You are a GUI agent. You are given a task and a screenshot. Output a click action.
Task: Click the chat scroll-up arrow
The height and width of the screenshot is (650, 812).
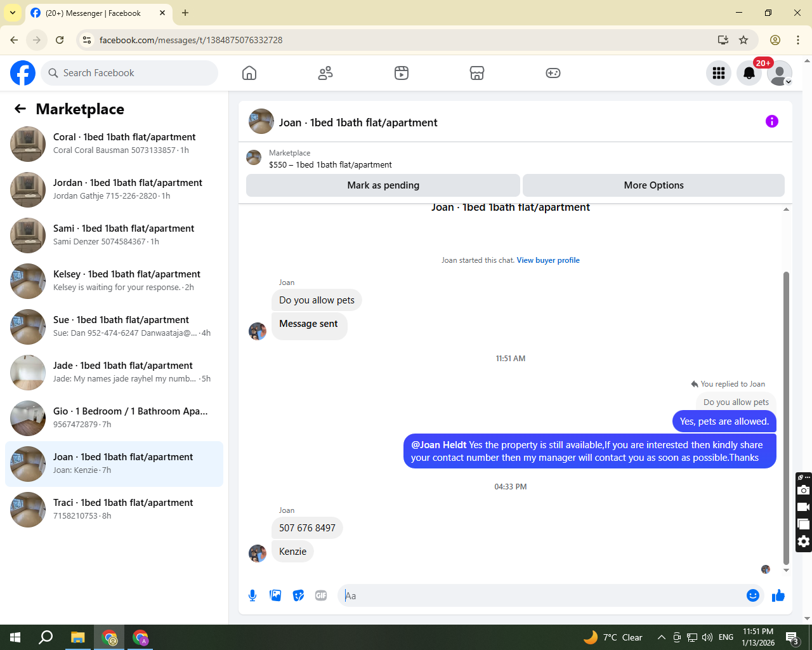pyautogui.click(x=786, y=209)
